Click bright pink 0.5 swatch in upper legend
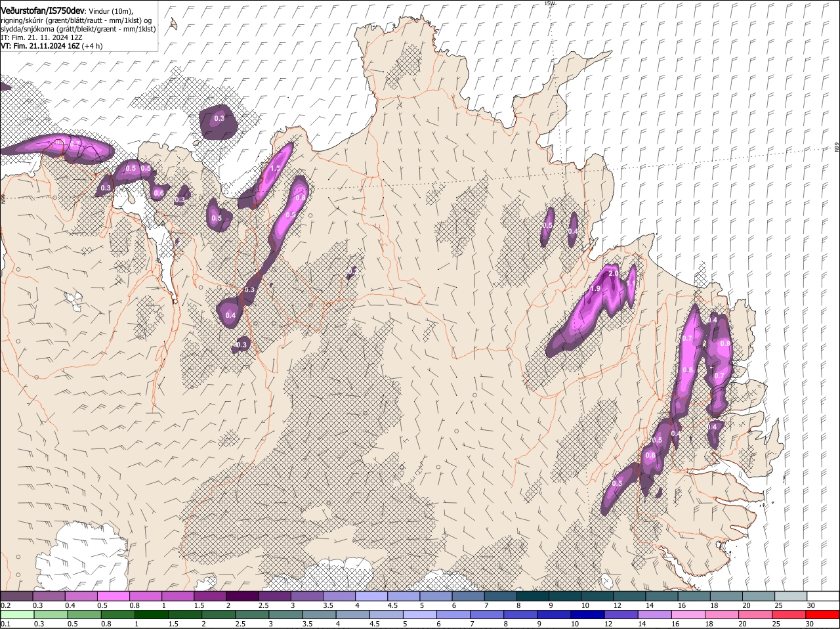 (114, 596)
